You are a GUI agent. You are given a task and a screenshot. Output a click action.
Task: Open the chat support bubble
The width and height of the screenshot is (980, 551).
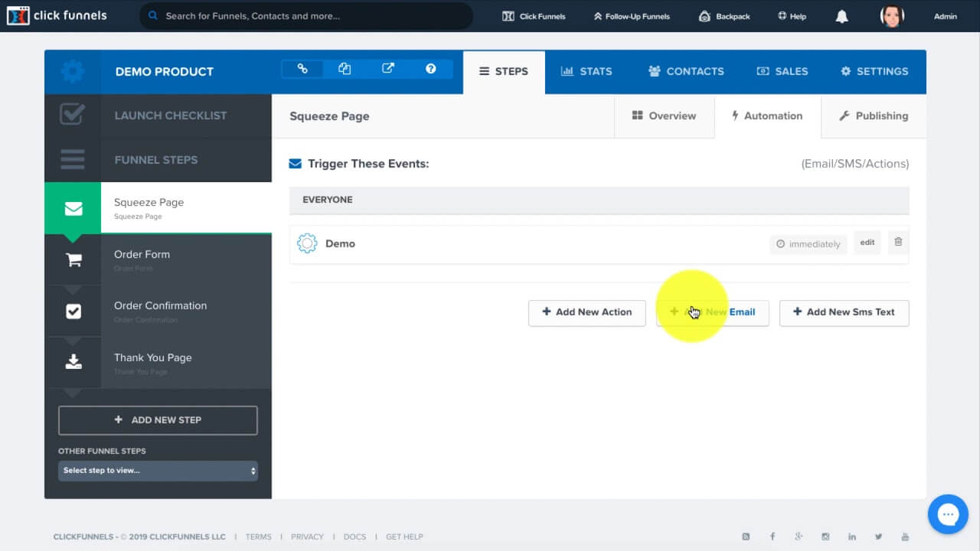coord(948,514)
